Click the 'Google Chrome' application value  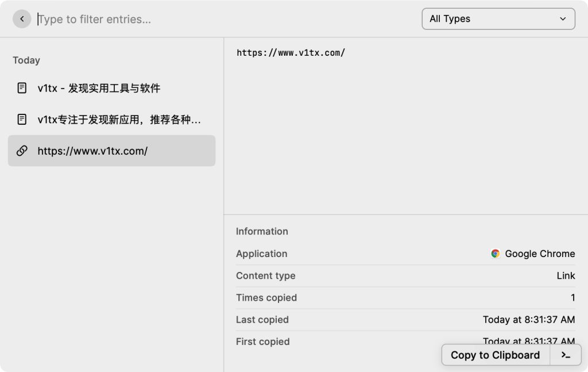tap(540, 254)
